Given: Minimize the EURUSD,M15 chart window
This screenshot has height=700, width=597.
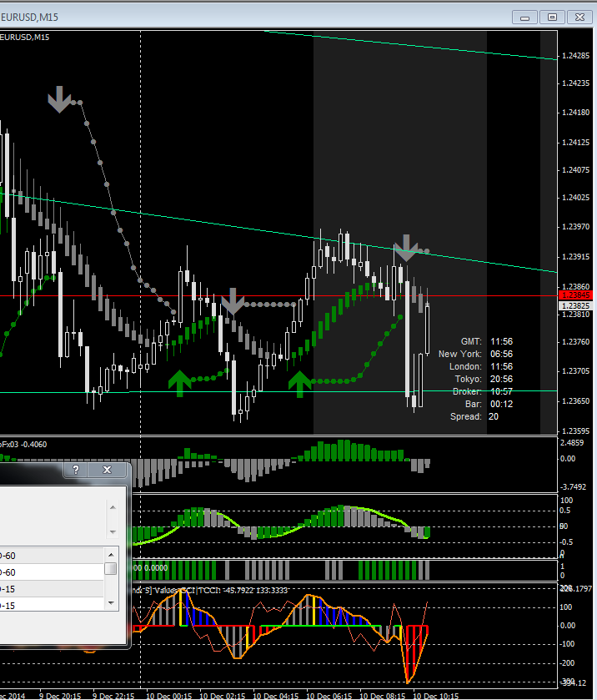Looking at the screenshot, I should click(x=523, y=16).
